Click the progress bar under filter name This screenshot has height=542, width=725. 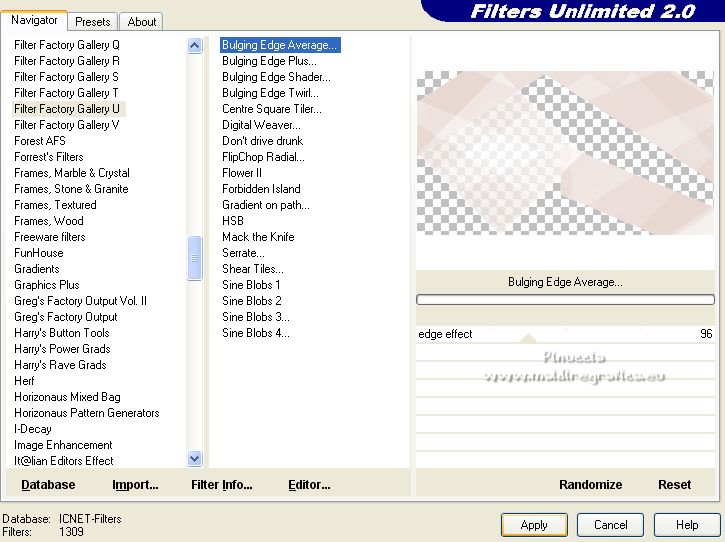(565, 300)
